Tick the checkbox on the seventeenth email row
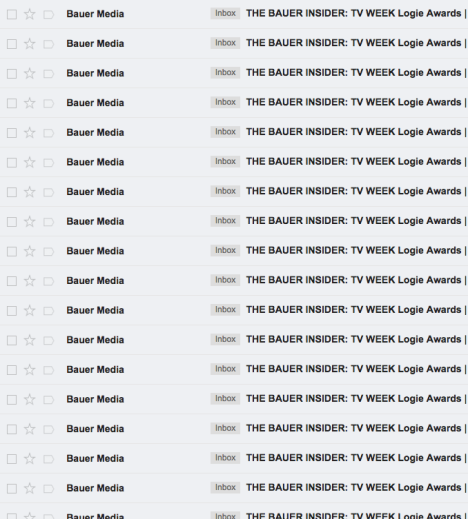This screenshot has height=519, width=468. point(12,489)
